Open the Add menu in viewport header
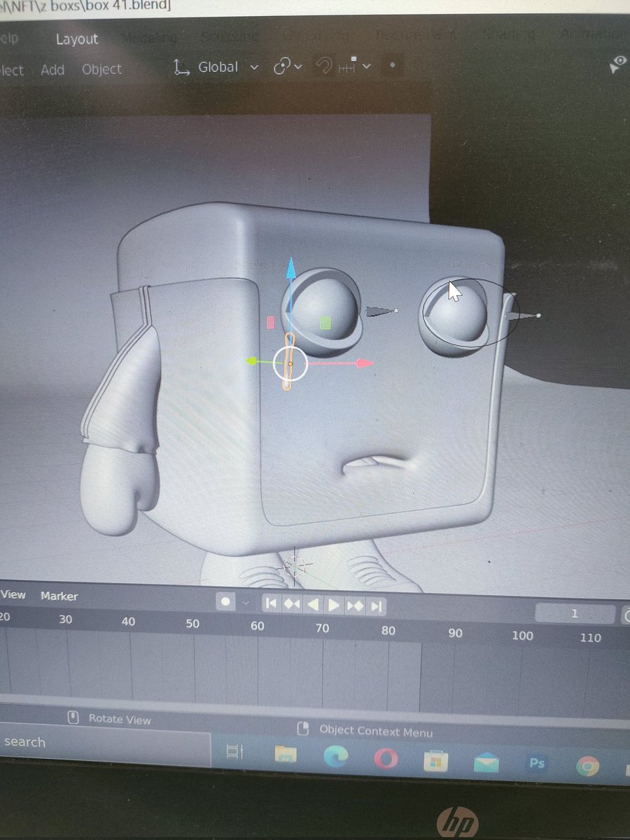 [x=52, y=70]
